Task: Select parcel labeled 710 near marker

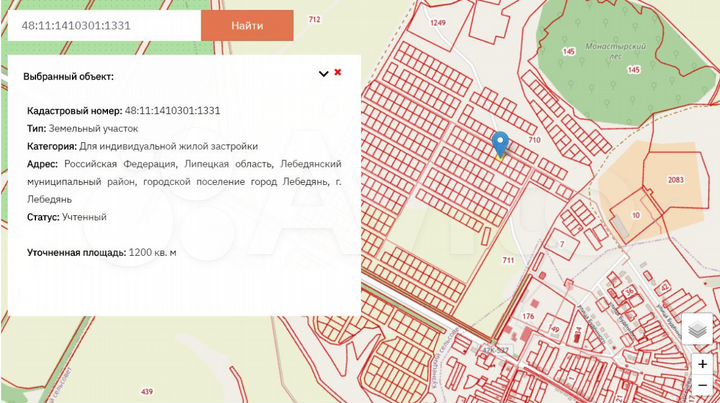Action: point(534,141)
